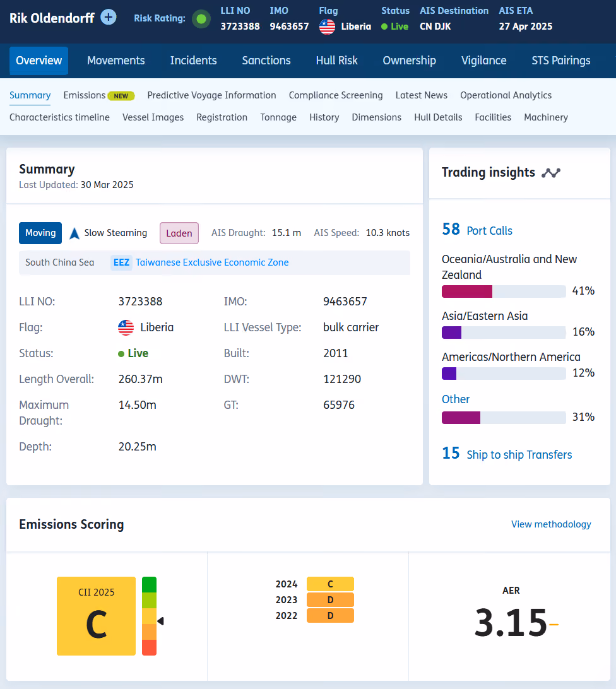616x689 pixels.
Task: Click the Oceania/Australia 41% progress bar
Action: (504, 291)
